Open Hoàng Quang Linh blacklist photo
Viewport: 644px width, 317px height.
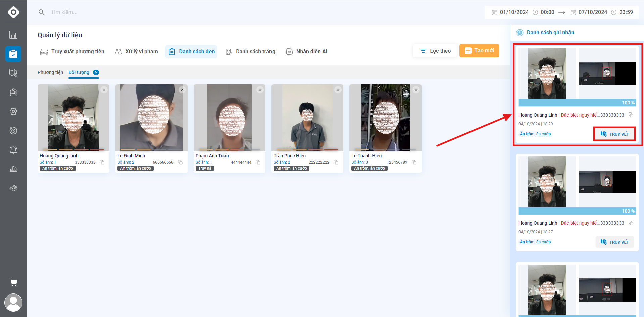[73, 118]
